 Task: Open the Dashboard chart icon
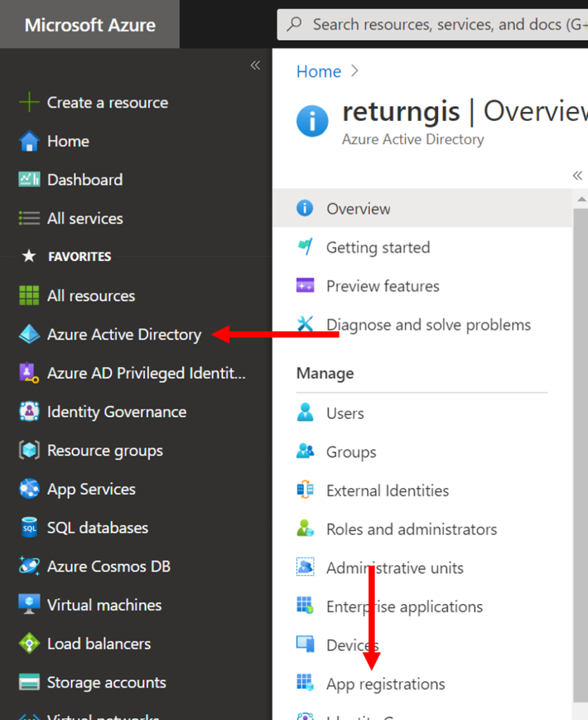click(29, 179)
